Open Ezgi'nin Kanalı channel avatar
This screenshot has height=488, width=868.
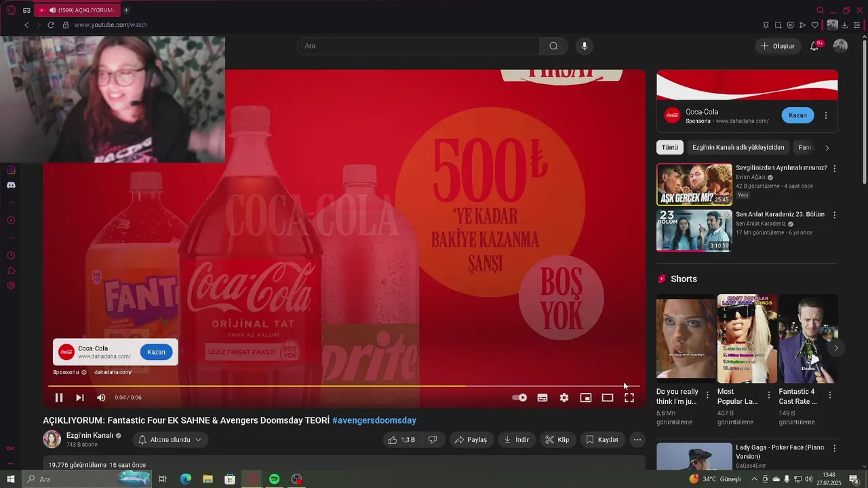click(x=52, y=439)
